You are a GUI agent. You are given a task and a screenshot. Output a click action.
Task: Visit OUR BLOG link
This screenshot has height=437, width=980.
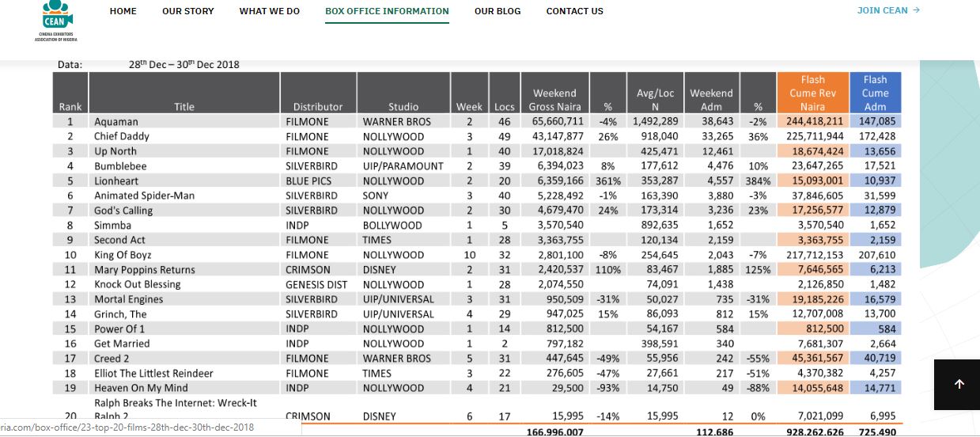(x=498, y=11)
